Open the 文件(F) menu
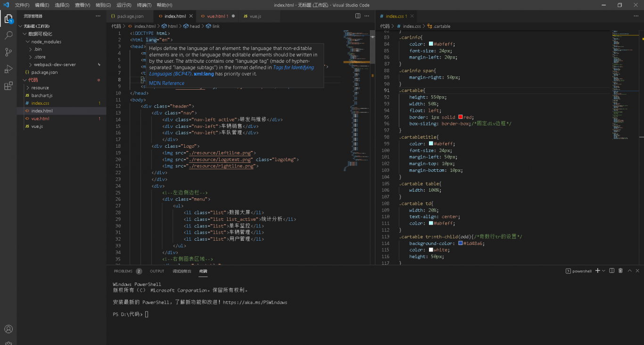The width and height of the screenshot is (644, 345). [x=22, y=5]
